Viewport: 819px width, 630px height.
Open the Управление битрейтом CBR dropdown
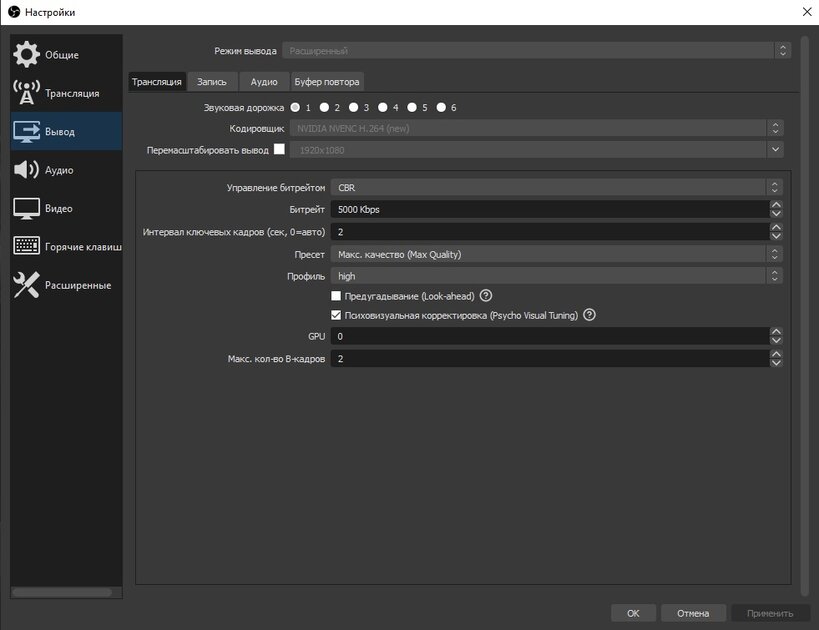point(557,188)
